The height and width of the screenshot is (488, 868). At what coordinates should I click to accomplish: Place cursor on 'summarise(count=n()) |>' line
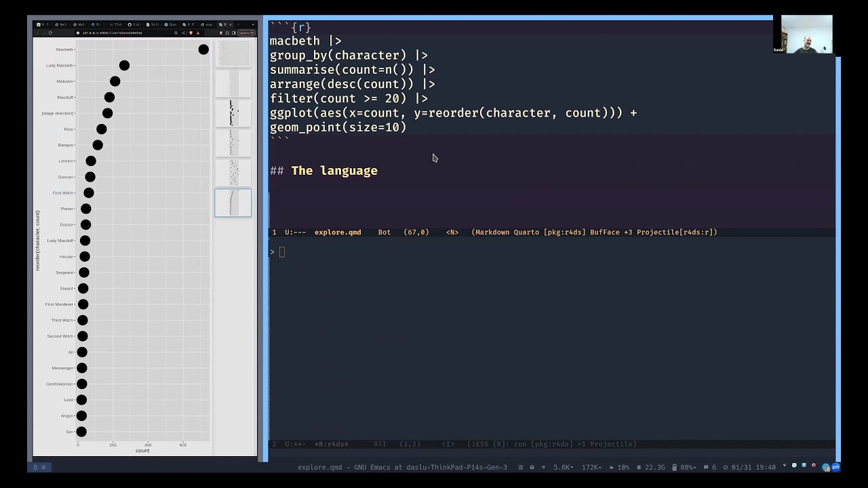tap(353, 70)
